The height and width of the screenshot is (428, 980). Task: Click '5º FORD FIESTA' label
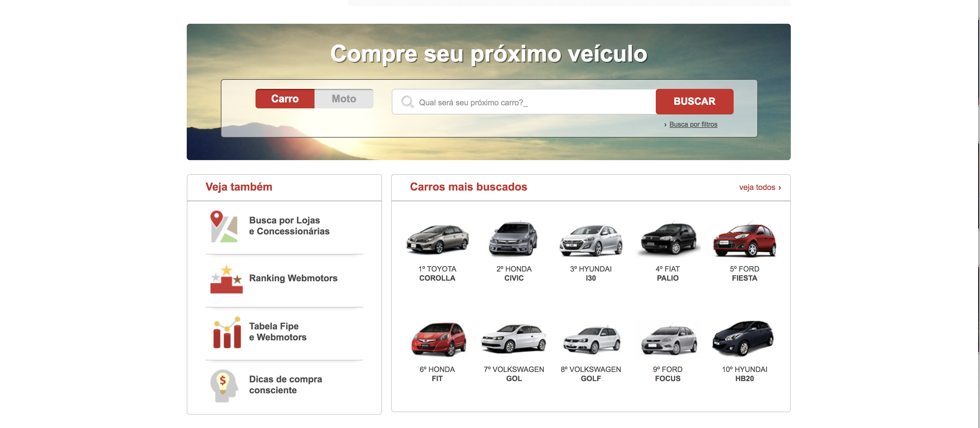tap(744, 273)
